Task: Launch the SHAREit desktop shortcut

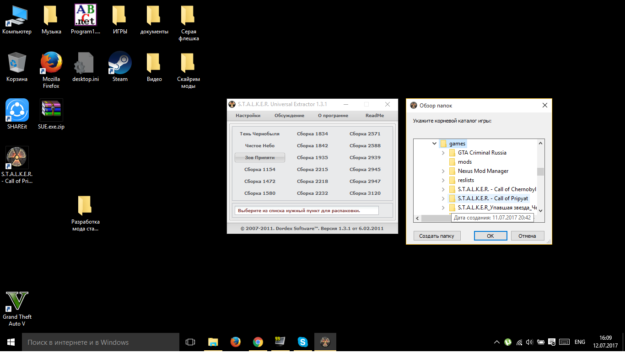Action: click(x=17, y=114)
